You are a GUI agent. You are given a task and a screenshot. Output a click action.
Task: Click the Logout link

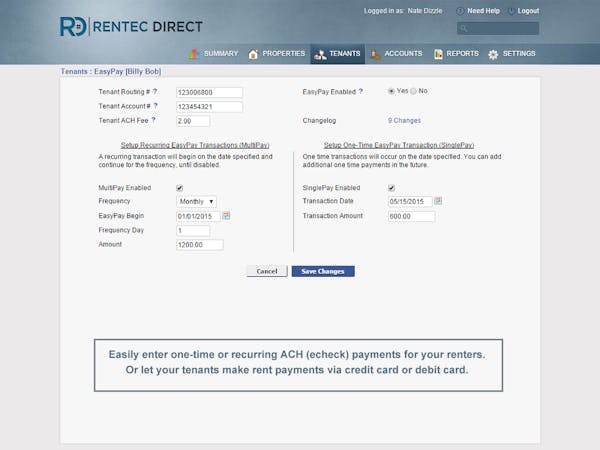pos(528,11)
